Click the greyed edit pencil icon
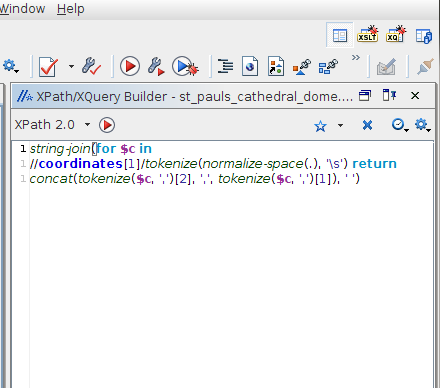440x388 pixels. click(386, 67)
